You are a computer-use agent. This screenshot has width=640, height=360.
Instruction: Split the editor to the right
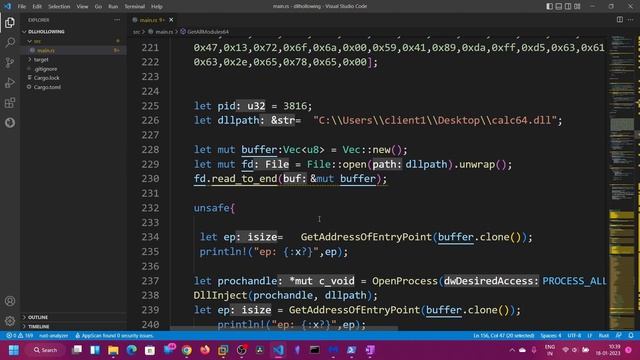point(620,20)
